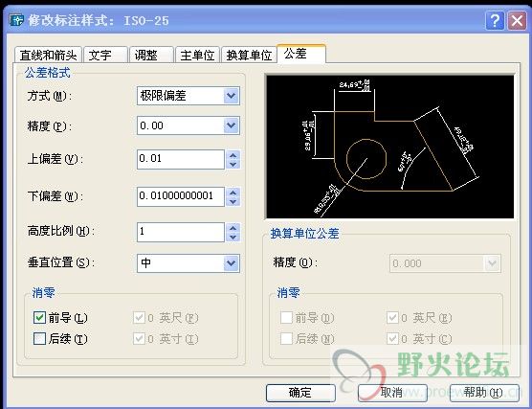Switch to the 直线和箭头 tab
This screenshot has height=409, width=532.
[48, 55]
